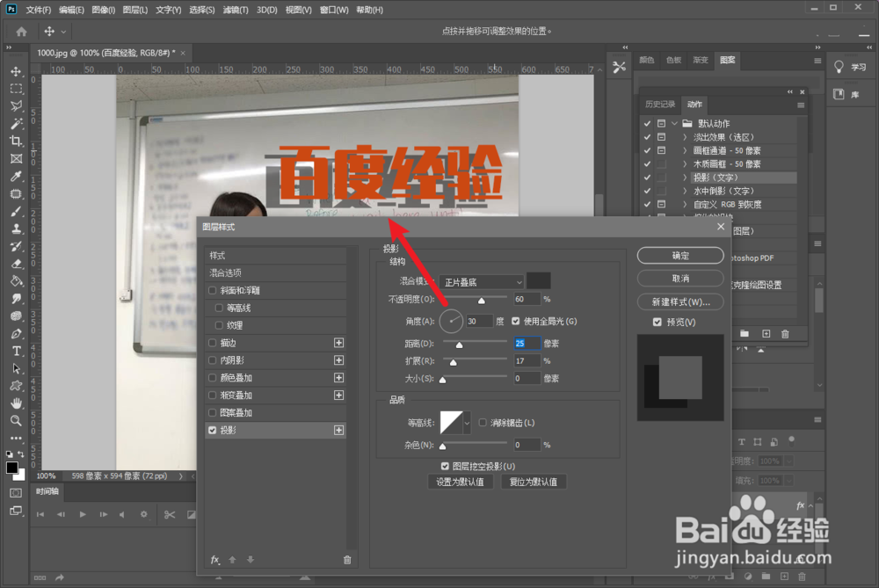The width and height of the screenshot is (879, 588).
Task: Add another 描边 effect with plus button
Action: [x=338, y=343]
